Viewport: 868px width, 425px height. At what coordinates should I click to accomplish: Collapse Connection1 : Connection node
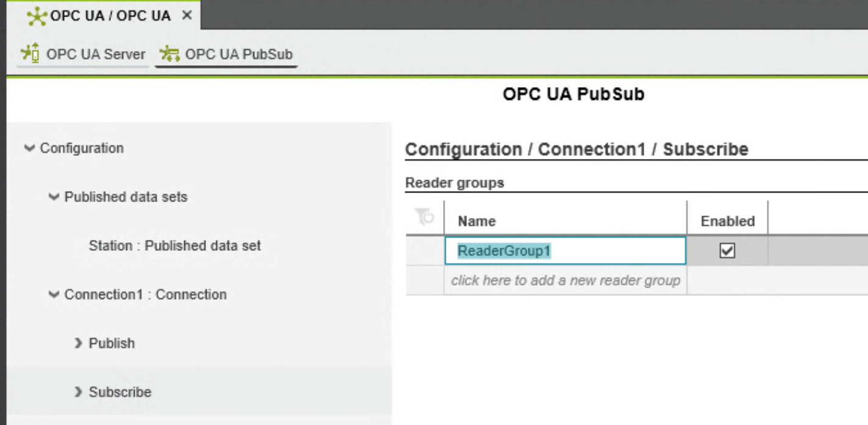(54, 294)
